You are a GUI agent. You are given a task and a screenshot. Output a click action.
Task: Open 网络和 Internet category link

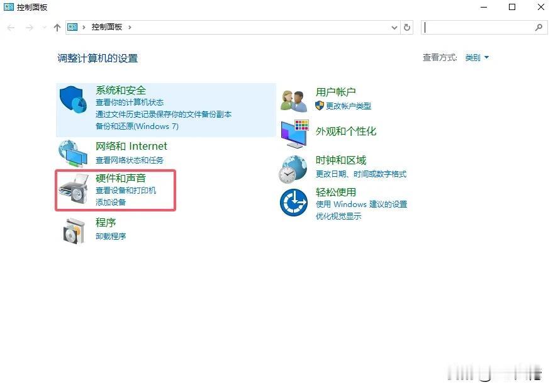(x=131, y=146)
